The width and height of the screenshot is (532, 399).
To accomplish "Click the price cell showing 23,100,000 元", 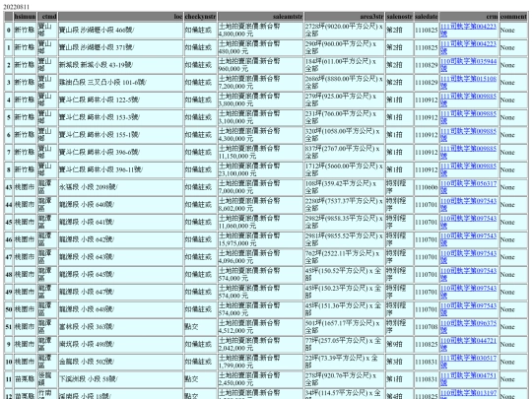I will pyautogui.click(x=260, y=169).
